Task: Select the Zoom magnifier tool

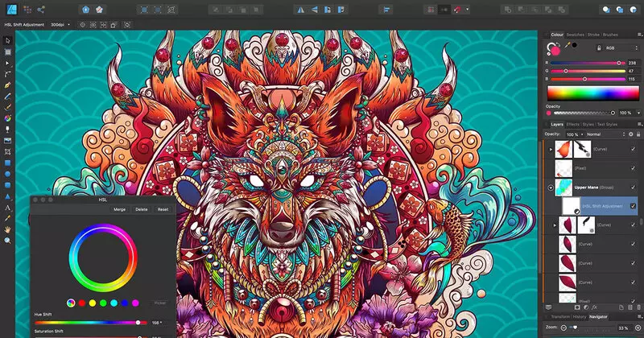Action: pyautogui.click(x=7, y=241)
